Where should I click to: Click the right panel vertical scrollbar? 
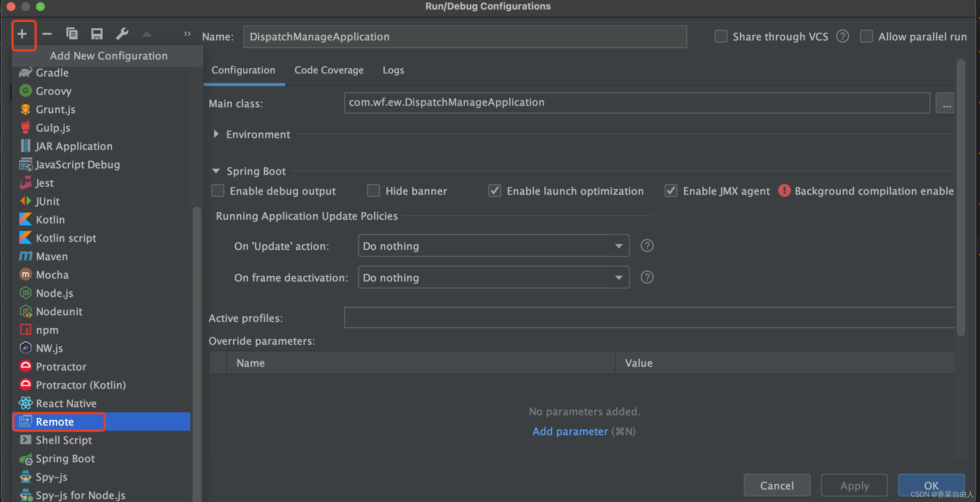[x=960, y=198]
